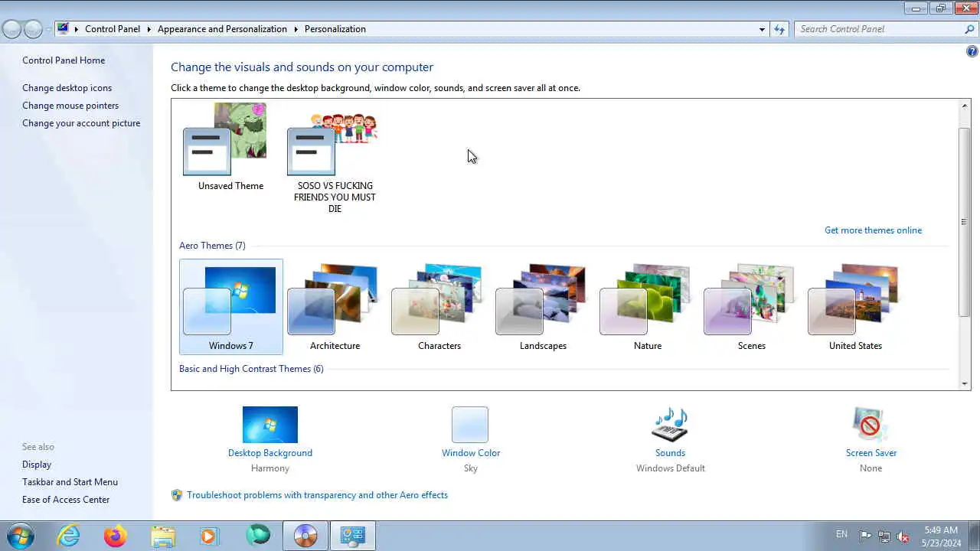Open Get more themes online link
The width and height of the screenshot is (980, 551).
[873, 230]
